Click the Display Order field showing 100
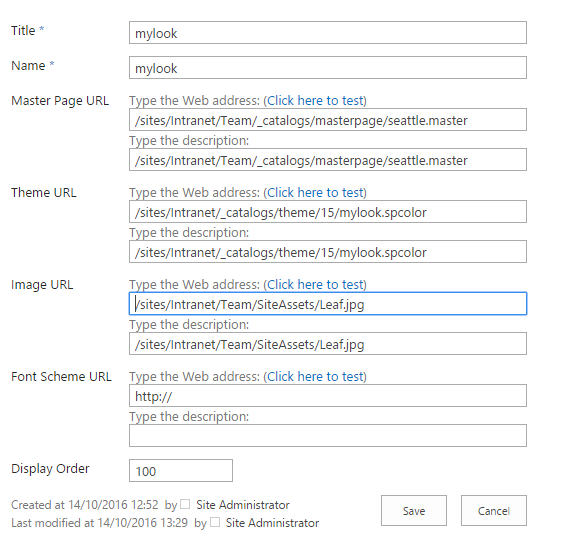This screenshot has height=548, width=566. (x=181, y=470)
